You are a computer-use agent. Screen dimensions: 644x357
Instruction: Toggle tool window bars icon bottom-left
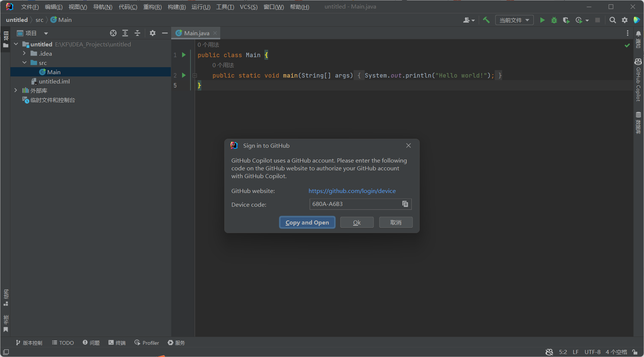tap(6, 352)
